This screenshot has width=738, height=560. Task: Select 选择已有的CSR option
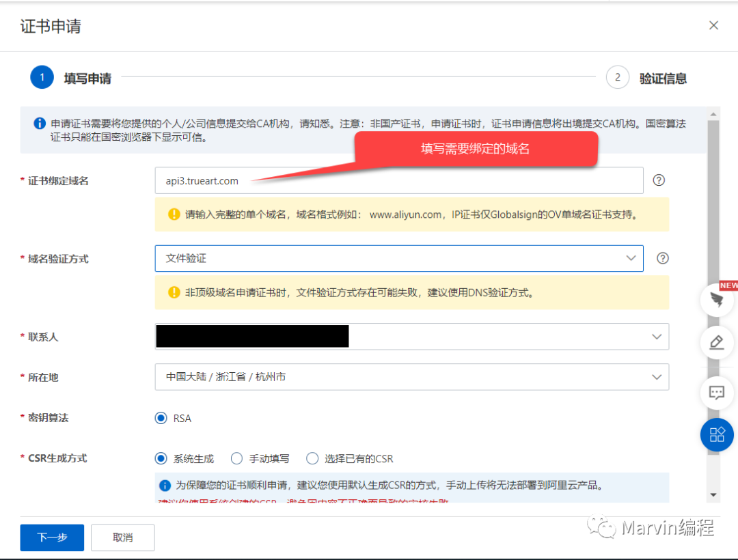[312, 458]
